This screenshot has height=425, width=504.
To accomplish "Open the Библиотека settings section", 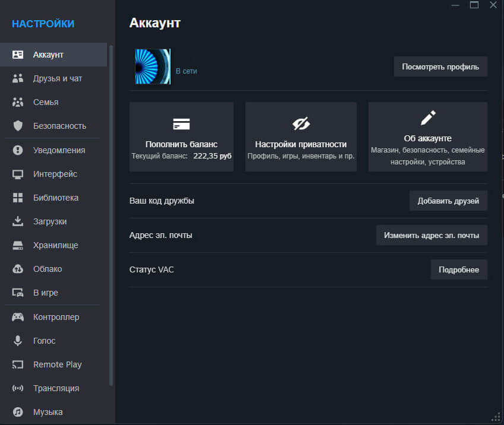I will [53, 198].
